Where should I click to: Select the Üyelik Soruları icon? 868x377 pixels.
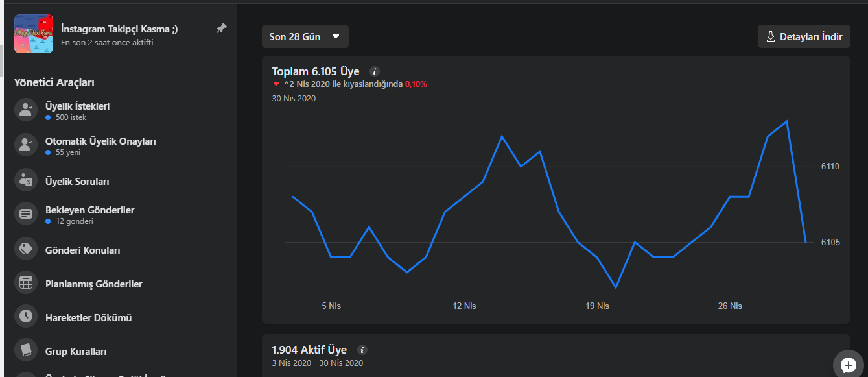click(26, 181)
